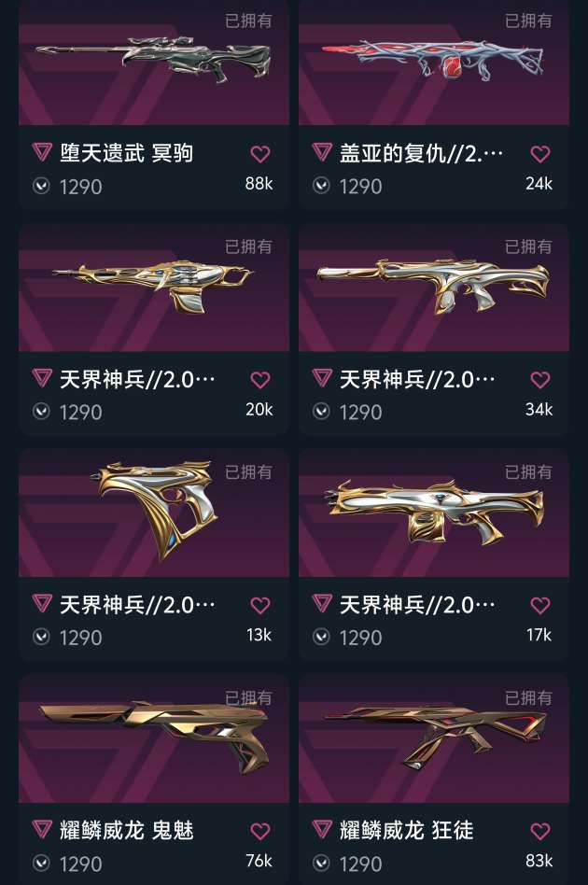The image size is (588, 885).
Task: Tap the tier triangle icon beside 盖亚的复仇
Action: point(322,152)
